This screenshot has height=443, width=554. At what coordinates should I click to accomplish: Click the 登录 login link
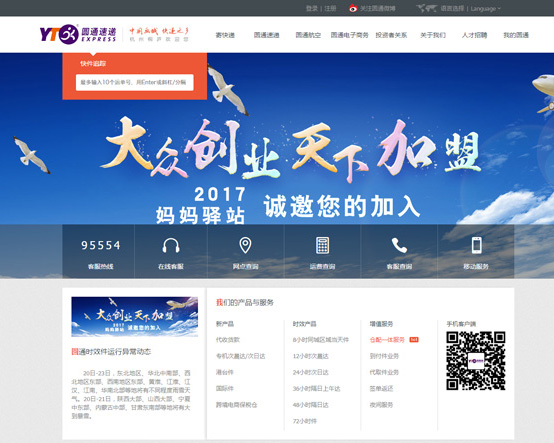pyautogui.click(x=312, y=8)
